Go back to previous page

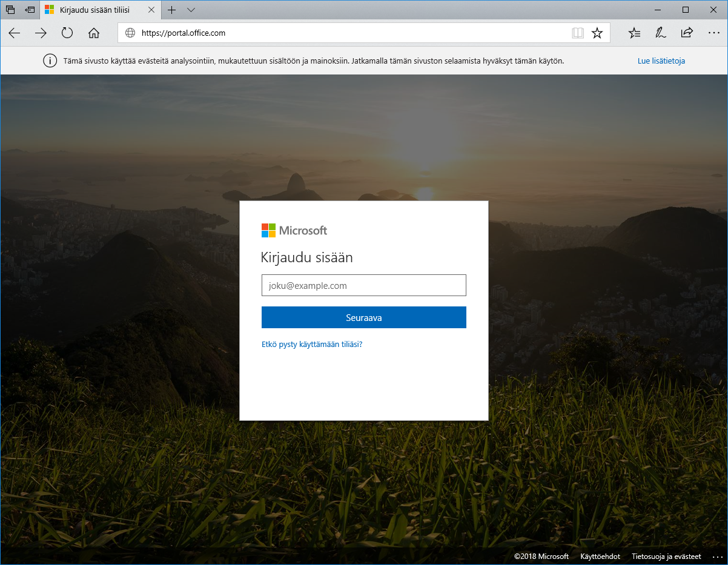14,33
